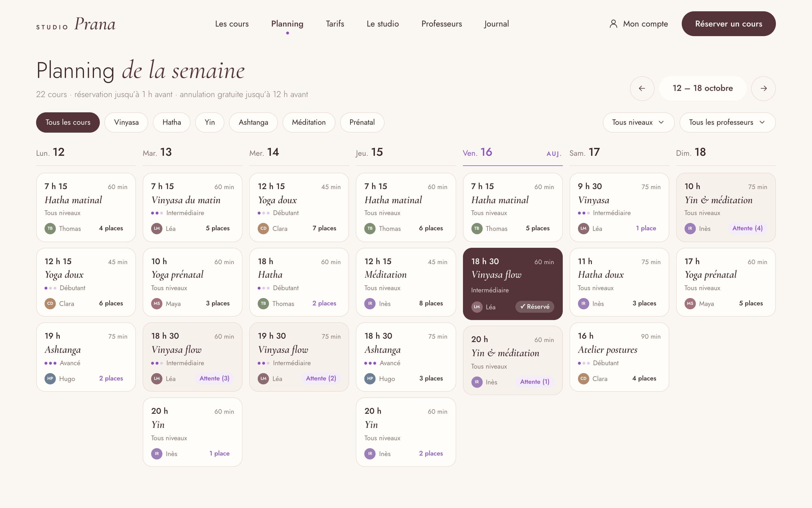This screenshot has height=508, width=812.
Task: Open the Tous les professeurs dropdown
Action: pyautogui.click(x=727, y=122)
